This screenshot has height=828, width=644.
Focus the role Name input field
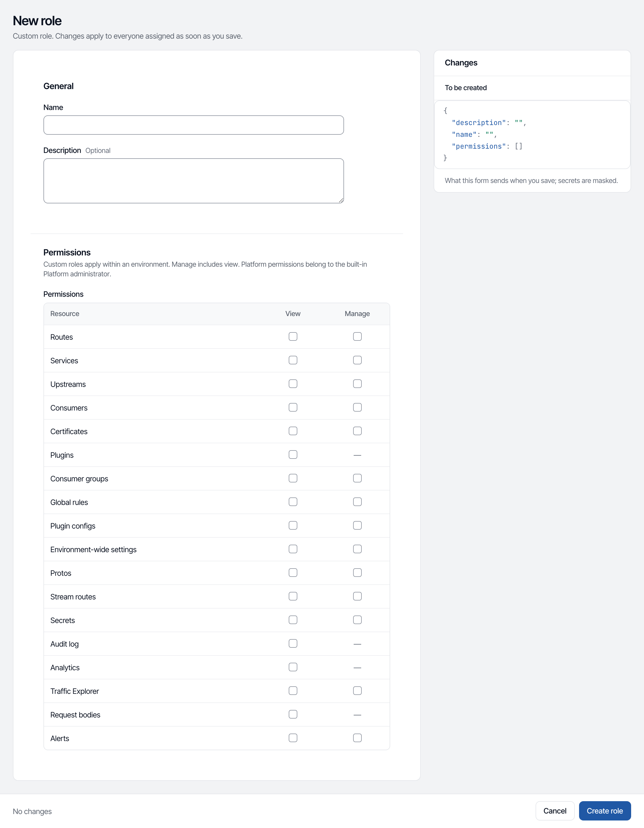coord(193,125)
